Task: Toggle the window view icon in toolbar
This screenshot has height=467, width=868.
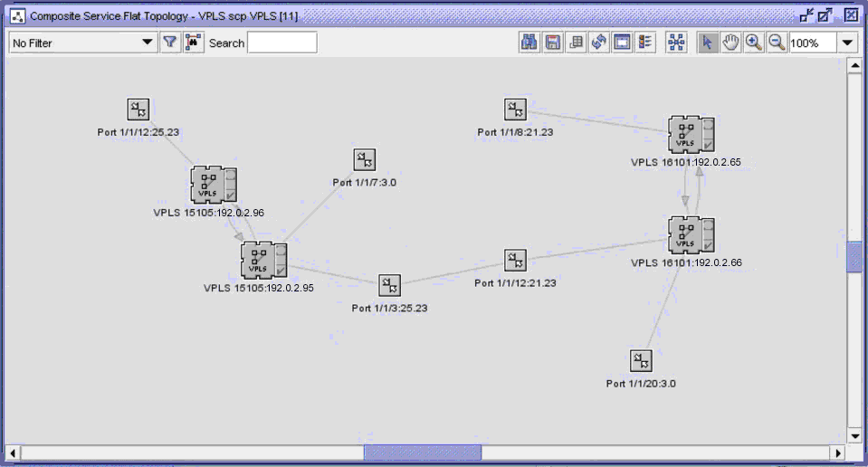Action: (x=623, y=43)
